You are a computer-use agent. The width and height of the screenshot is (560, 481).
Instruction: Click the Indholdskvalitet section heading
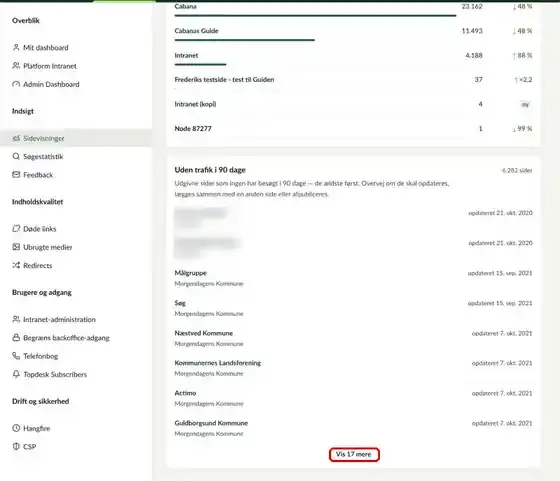38,202
